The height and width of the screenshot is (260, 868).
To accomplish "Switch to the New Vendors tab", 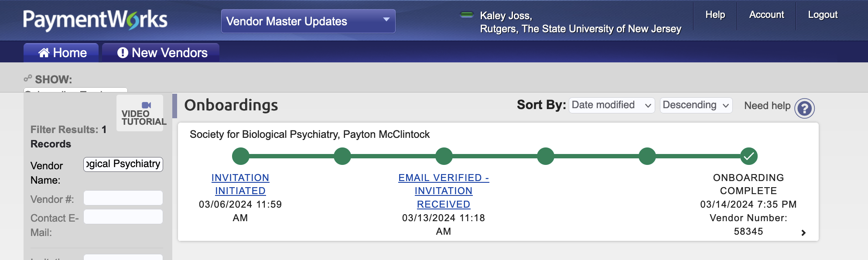I will pyautogui.click(x=161, y=53).
